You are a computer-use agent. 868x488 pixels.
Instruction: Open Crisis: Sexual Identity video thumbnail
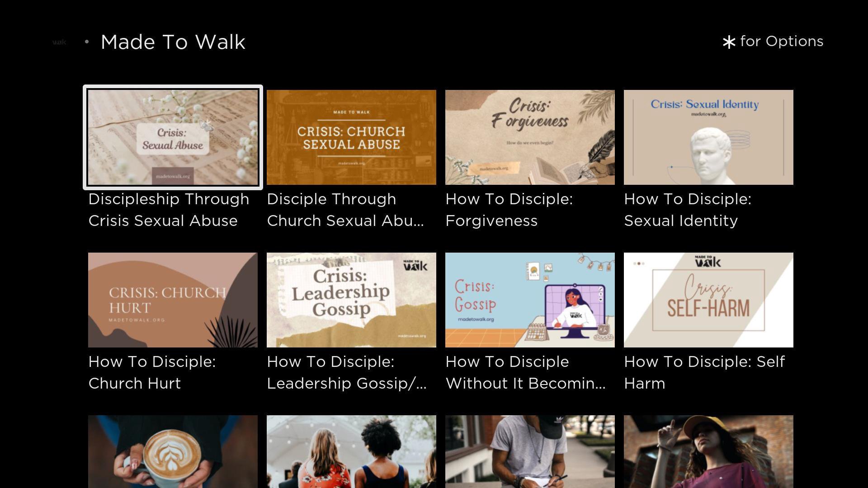pos(708,137)
